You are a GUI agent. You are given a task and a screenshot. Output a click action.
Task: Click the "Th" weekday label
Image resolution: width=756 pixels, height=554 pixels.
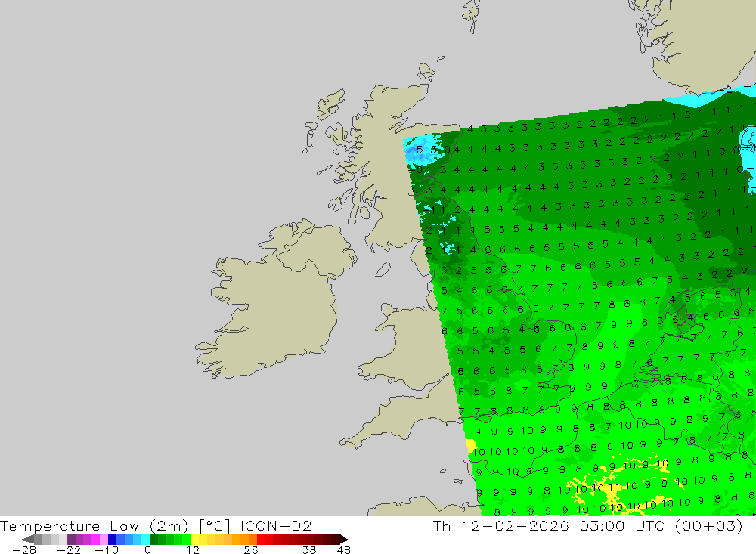(x=442, y=525)
